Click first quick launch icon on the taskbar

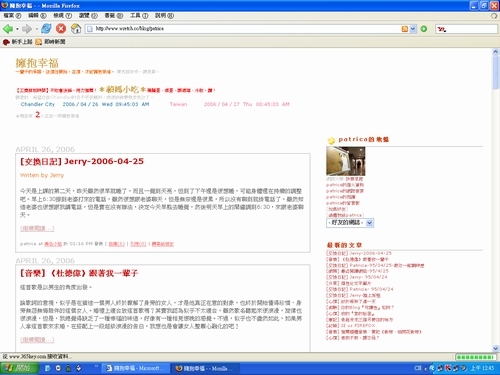pyautogui.click(x=48, y=368)
